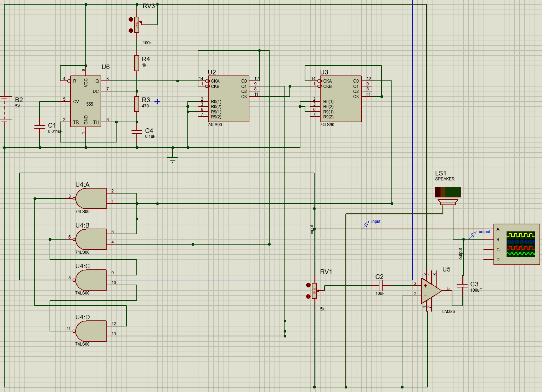The height and width of the screenshot is (392, 542).
Task: Click the blue input voltage probe arrow
Action: [365, 225]
